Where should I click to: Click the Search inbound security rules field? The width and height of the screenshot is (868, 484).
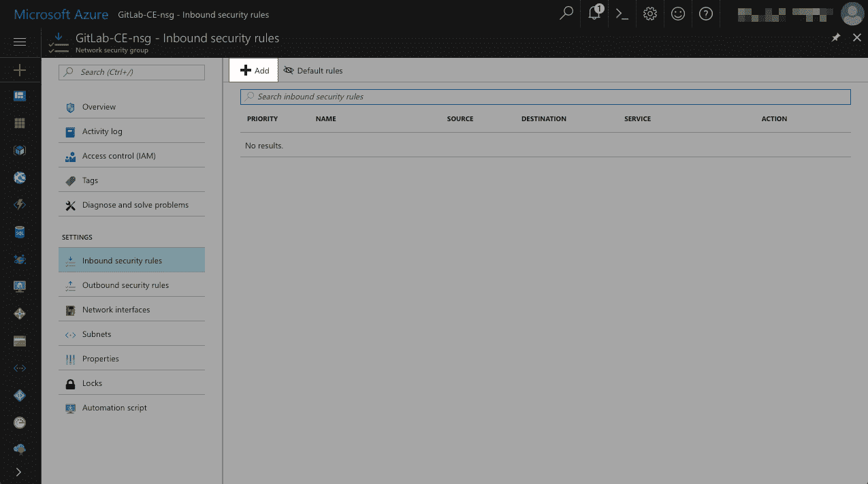click(x=545, y=96)
